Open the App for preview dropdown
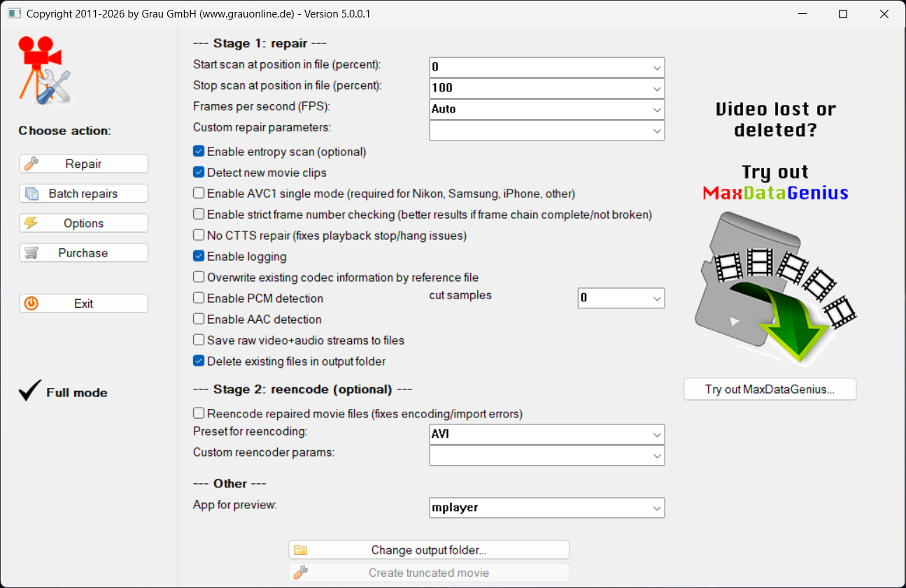906x588 pixels. (657, 508)
